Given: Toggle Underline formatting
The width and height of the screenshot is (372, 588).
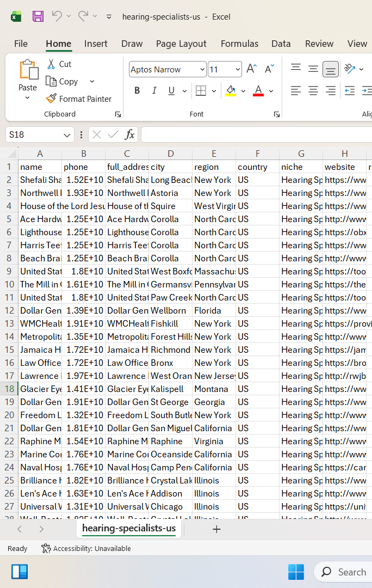Looking at the screenshot, I should click(171, 91).
